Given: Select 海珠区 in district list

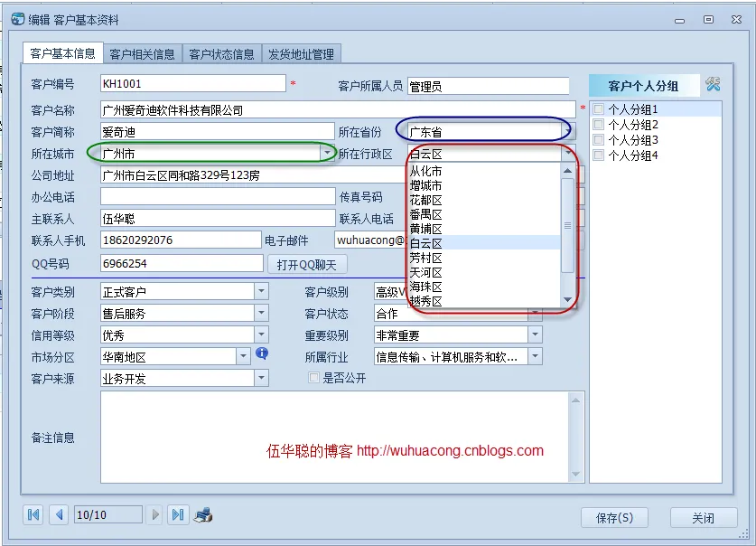Looking at the screenshot, I should pos(484,287).
